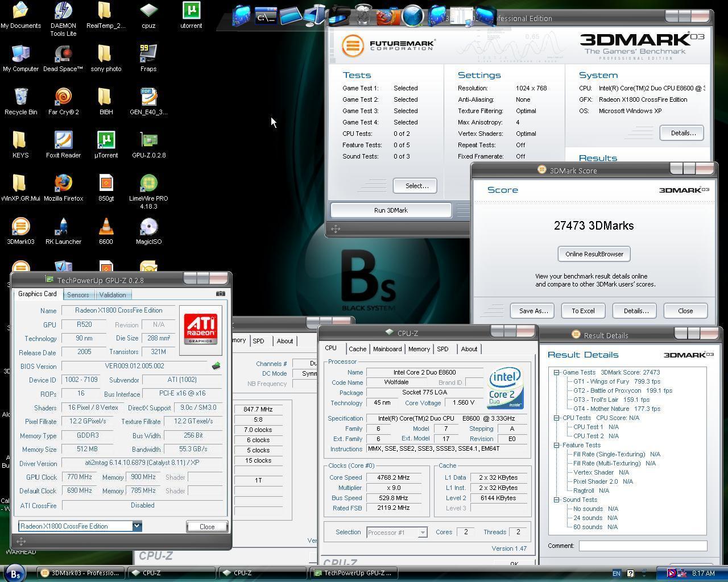Image resolution: width=728 pixels, height=582 pixels.
Task: Select the Dead Space desktop shortcut
Action: [63, 59]
